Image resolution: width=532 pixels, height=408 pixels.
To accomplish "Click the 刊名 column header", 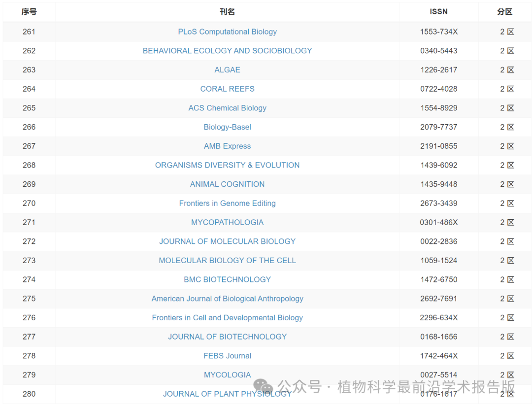I will pos(227,12).
